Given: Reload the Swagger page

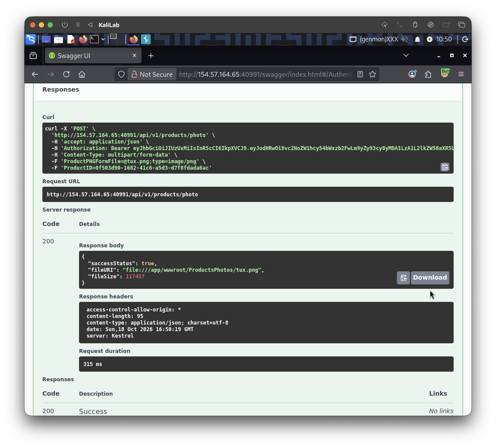Looking at the screenshot, I should 66,74.
